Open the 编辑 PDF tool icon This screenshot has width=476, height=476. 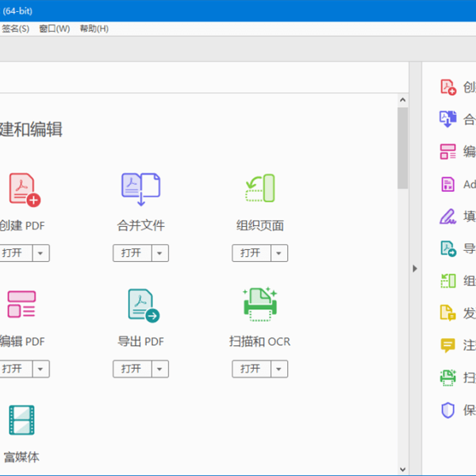pos(21,305)
